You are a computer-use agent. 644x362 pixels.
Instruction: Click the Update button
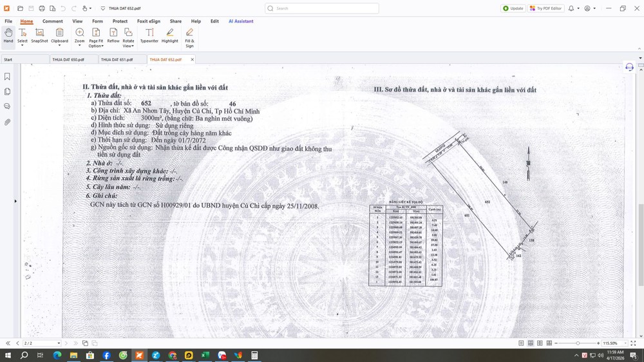coord(513,8)
